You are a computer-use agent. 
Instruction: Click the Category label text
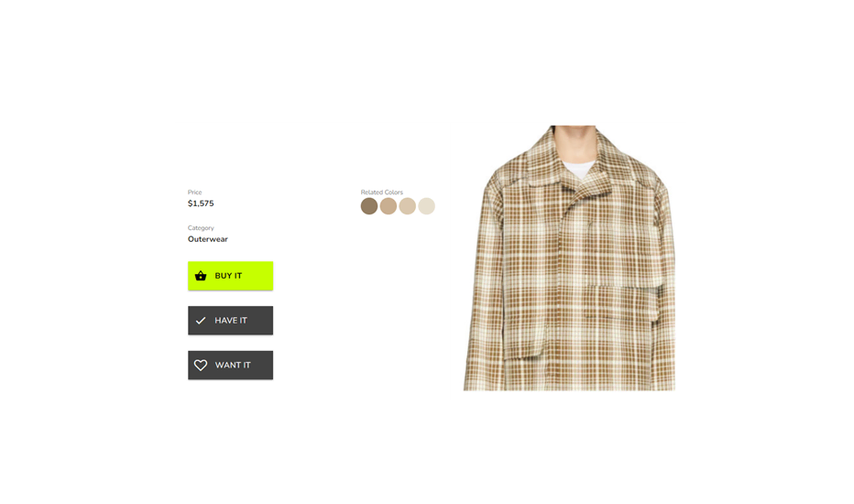point(201,228)
